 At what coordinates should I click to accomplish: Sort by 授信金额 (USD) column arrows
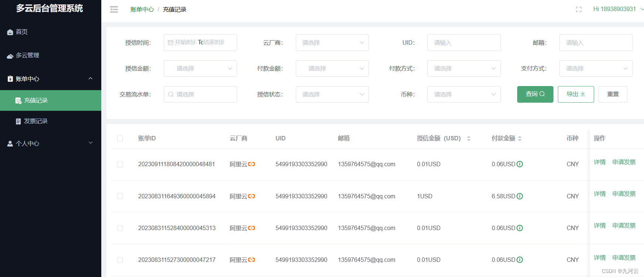click(x=469, y=138)
